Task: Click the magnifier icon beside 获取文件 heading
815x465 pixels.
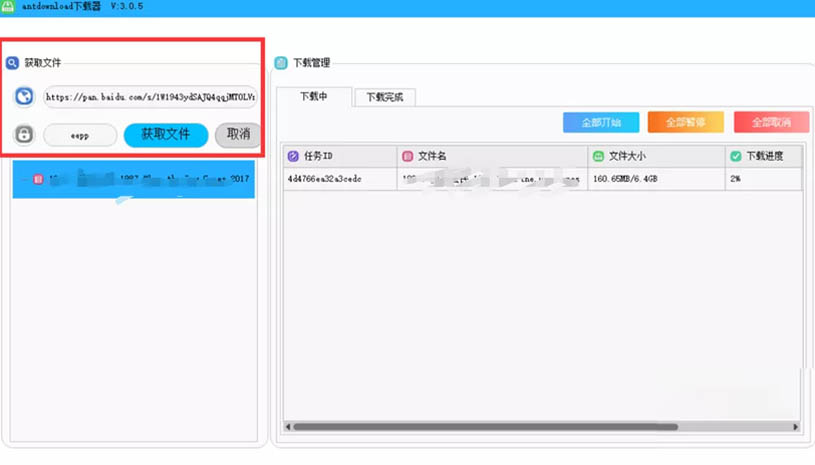Action: coord(12,63)
